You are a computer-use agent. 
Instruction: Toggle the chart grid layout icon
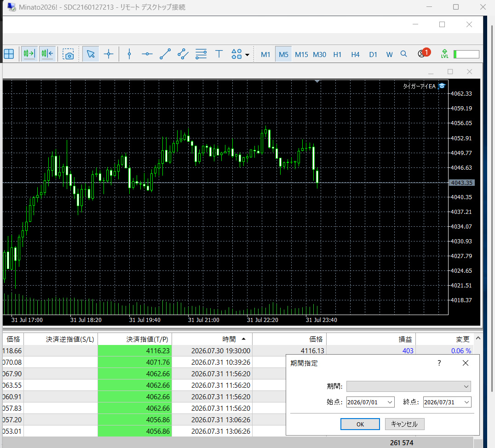(9, 54)
